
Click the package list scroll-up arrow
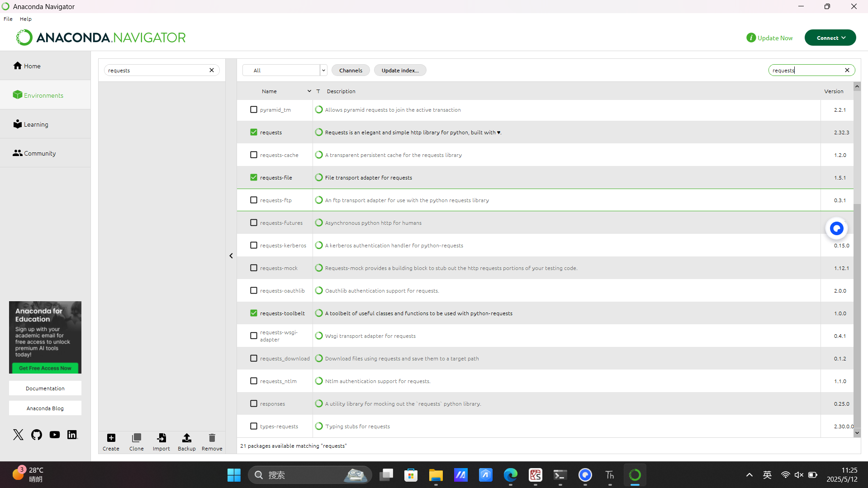857,86
